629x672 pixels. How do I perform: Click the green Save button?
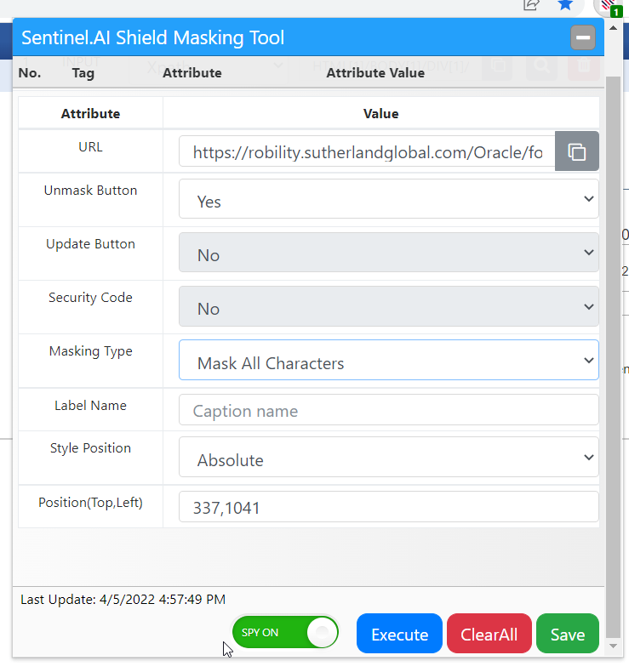567,634
